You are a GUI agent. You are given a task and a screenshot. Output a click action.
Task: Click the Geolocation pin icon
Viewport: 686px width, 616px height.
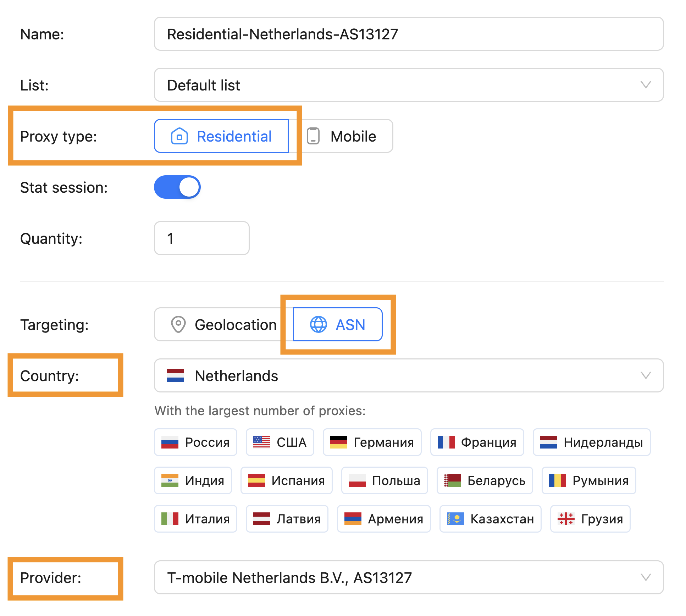(178, 324)
